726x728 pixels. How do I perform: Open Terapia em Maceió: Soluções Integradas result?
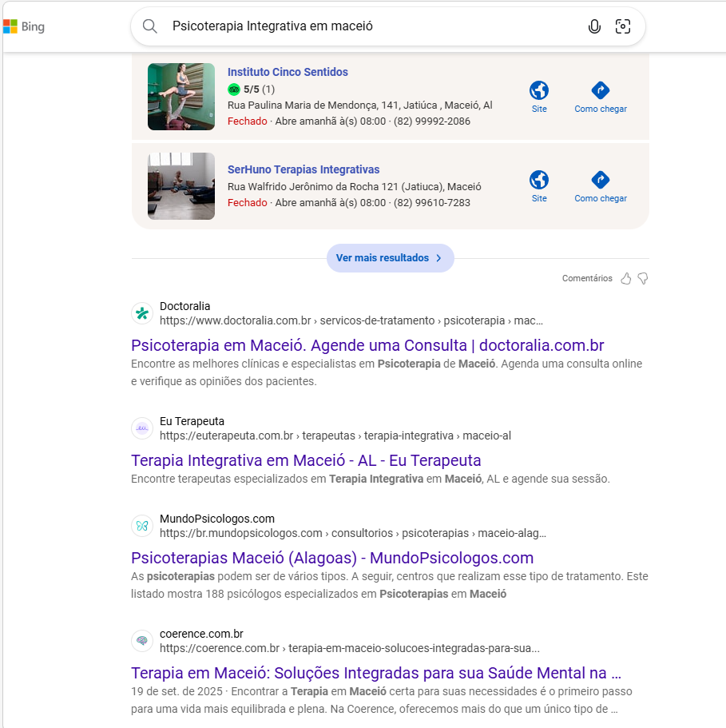tap(375, 673)
